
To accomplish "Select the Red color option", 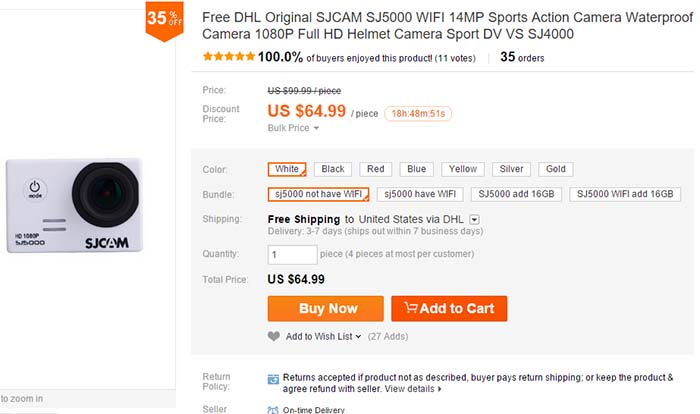I will click(x=377, y=169).
